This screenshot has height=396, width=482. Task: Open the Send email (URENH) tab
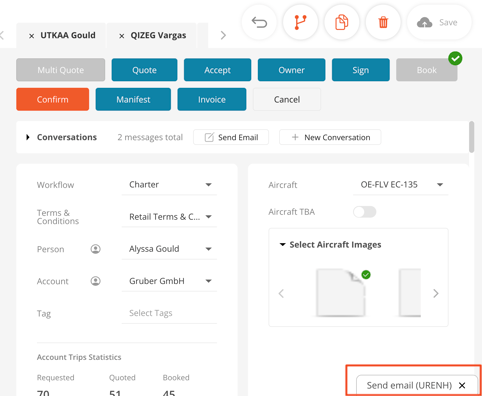coord(409,385)
